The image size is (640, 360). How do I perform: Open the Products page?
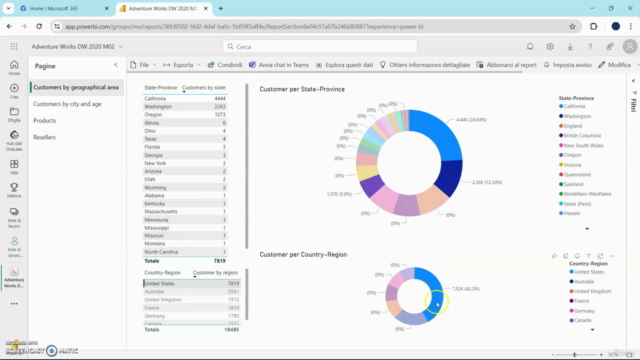tap(45, 121)
